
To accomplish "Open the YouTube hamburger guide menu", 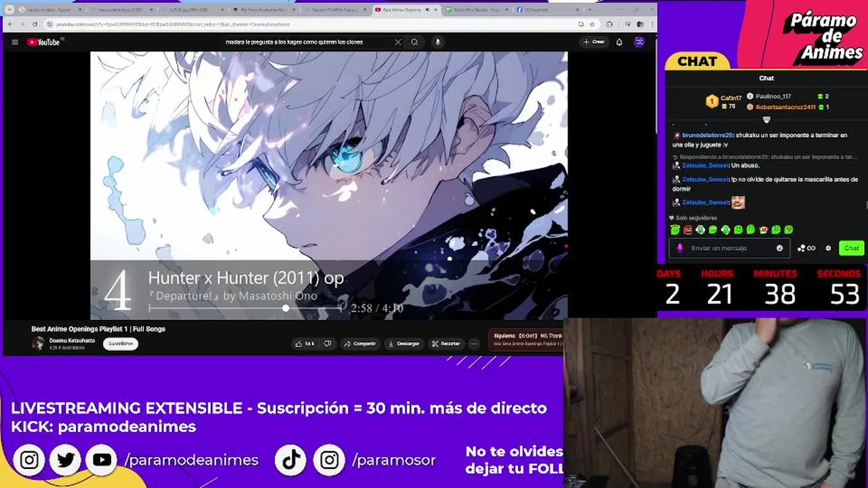I will tap(15, 42).
